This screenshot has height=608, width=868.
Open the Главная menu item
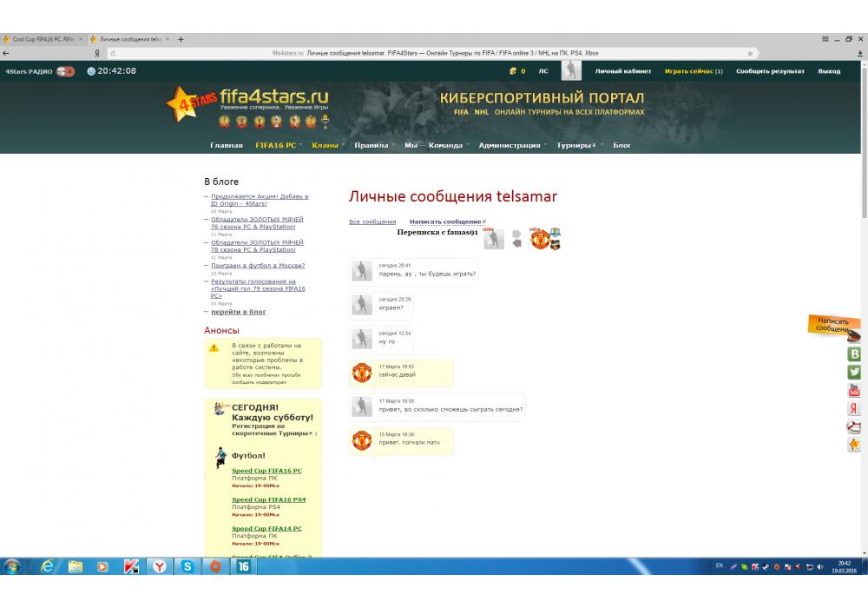[x=227, y=145]
